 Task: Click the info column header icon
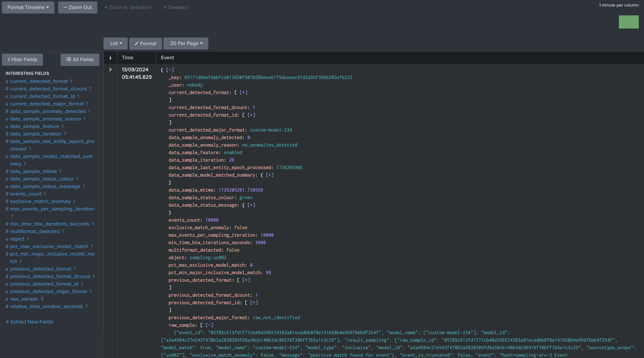(x=110, y=58)
